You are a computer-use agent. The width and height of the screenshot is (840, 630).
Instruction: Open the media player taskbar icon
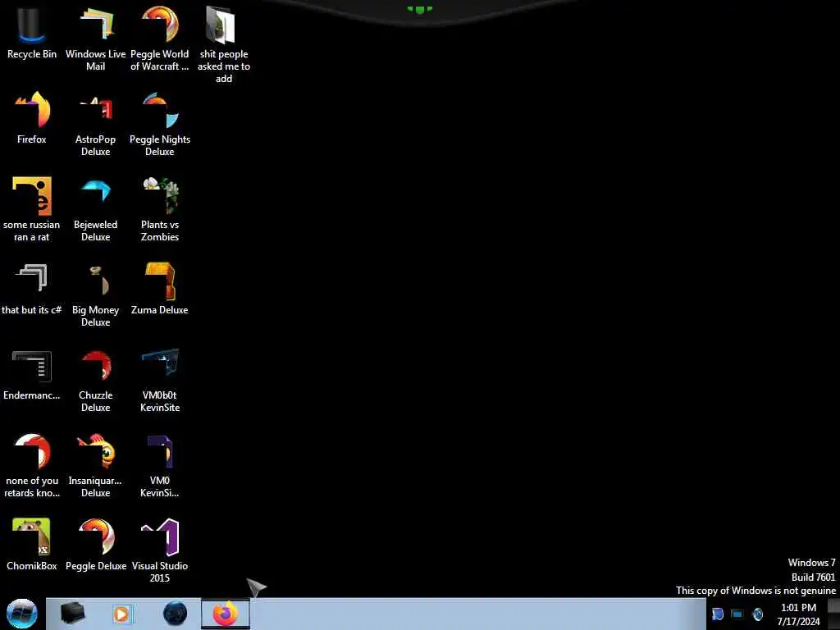121,614
